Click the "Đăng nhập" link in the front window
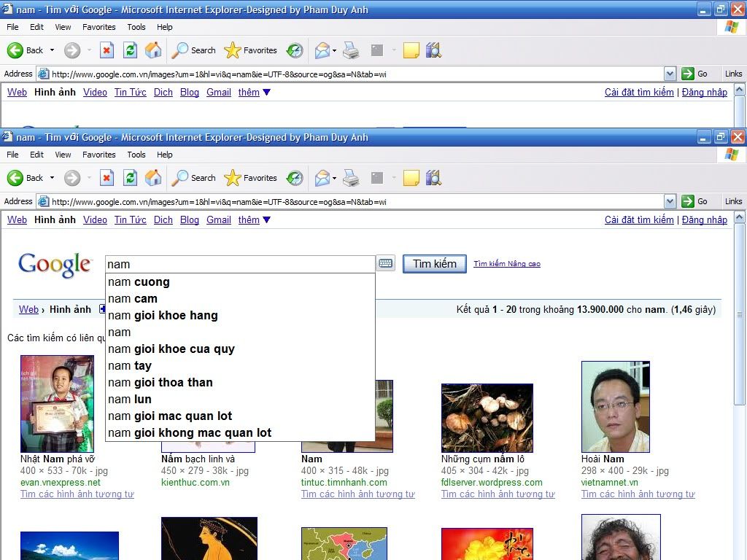The image size is (747, 560). pos(705,220)
